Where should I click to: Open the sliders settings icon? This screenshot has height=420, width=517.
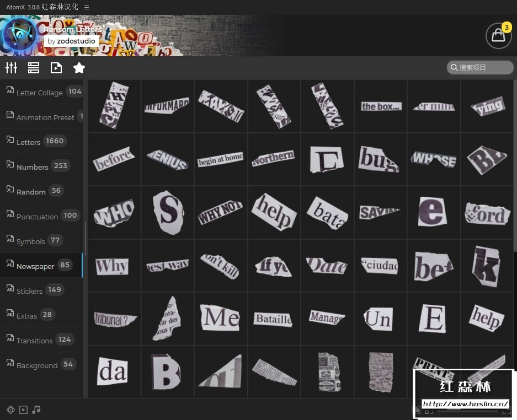[11, 68]
